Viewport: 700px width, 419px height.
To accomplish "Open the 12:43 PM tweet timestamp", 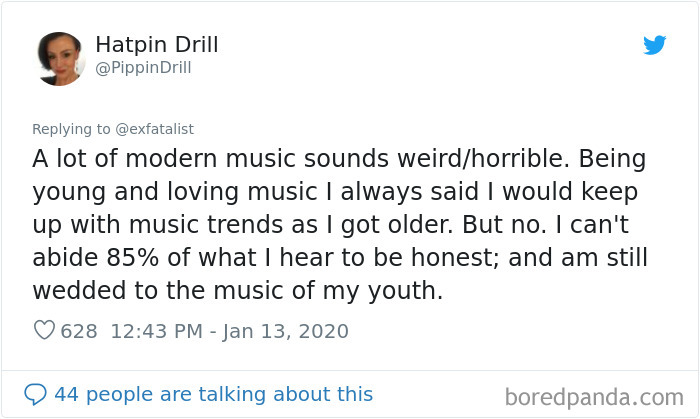I will [x=157, y=332].
